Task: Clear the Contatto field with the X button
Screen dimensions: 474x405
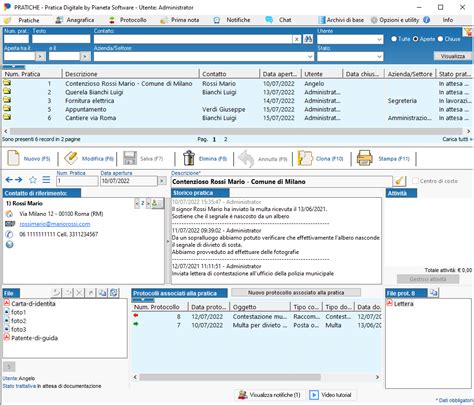Action: 296,39
